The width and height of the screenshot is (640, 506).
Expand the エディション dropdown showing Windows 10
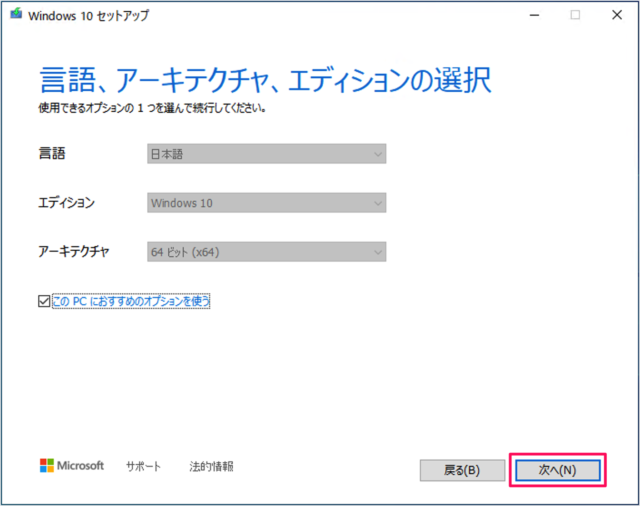tap(265, 203)
